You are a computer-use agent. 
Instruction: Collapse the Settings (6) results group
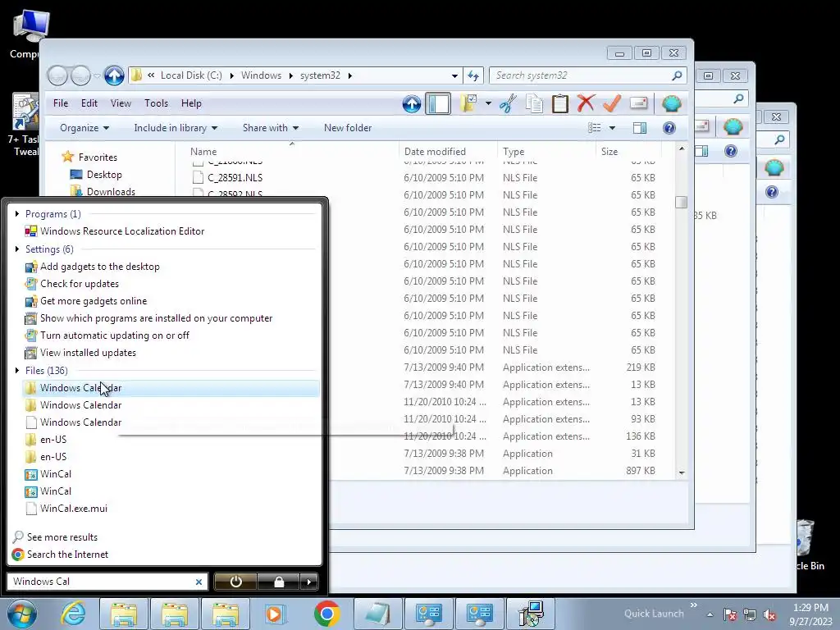pos(17,249)
